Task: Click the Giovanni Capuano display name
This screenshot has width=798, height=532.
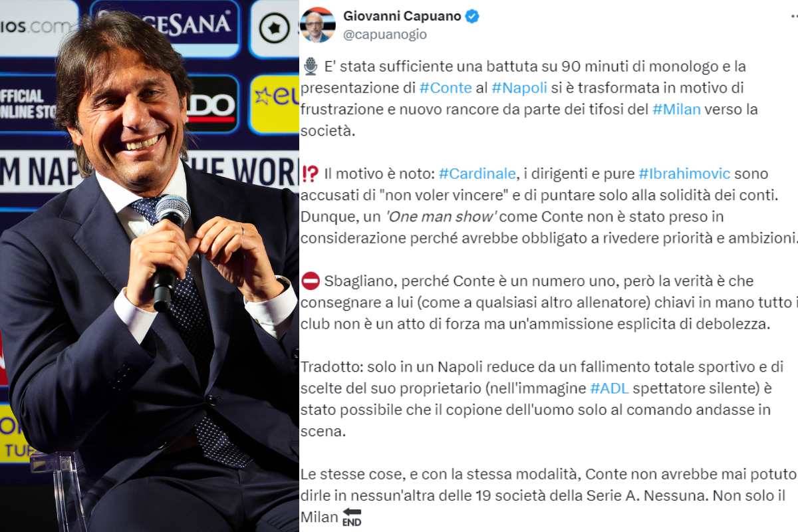Action: [x=402, y=17]
